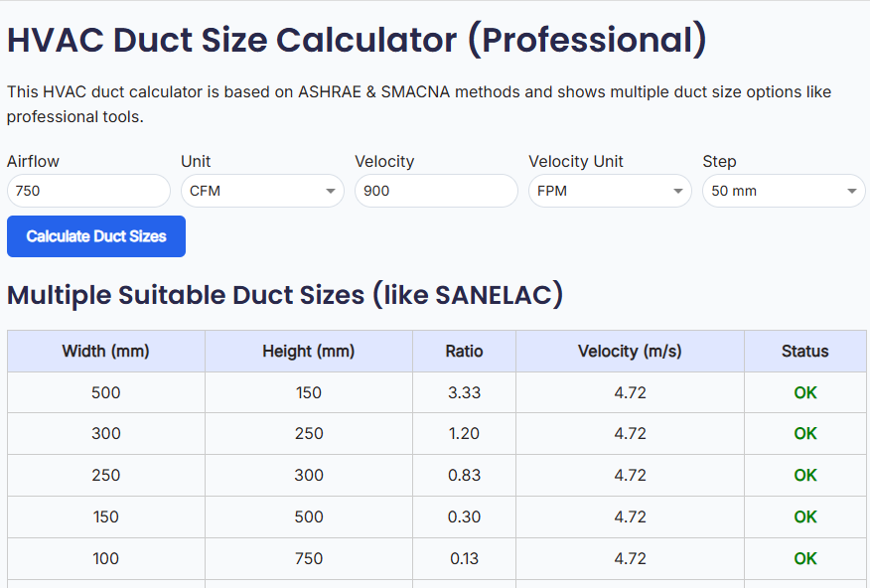Open the airflow Unit dropdown
The height and width of the screenshot is (588, 870).
pyautogui.click(x=261, y=191)
